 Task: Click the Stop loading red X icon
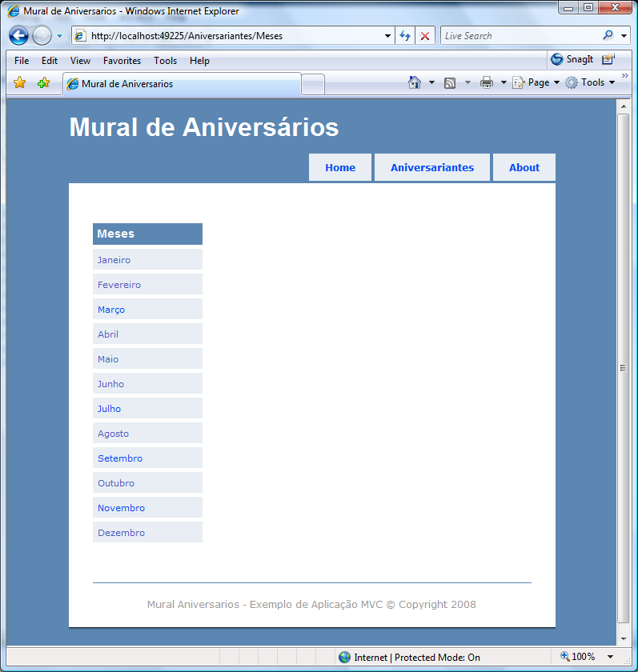click(x=425, y=36)
